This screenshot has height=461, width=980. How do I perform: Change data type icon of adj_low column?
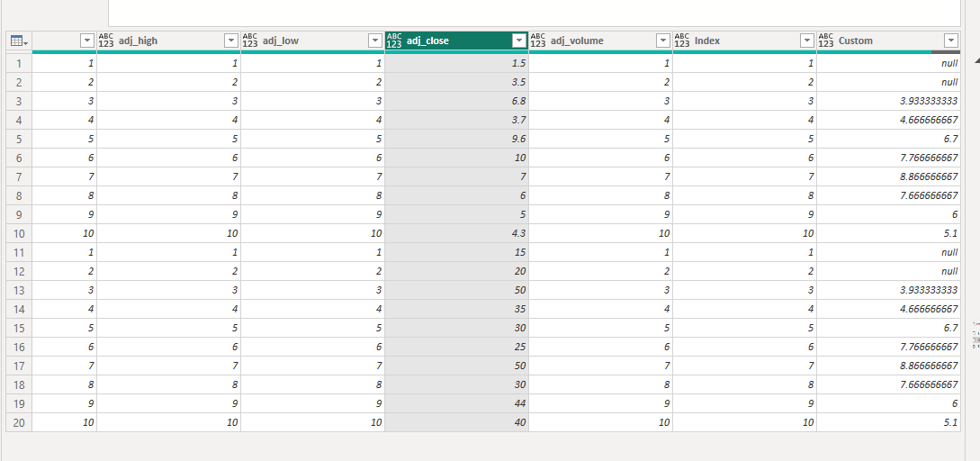(250, 41)
